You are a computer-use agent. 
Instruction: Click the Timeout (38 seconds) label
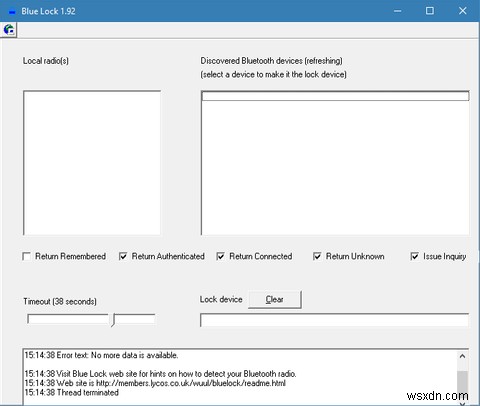point(60,301)
